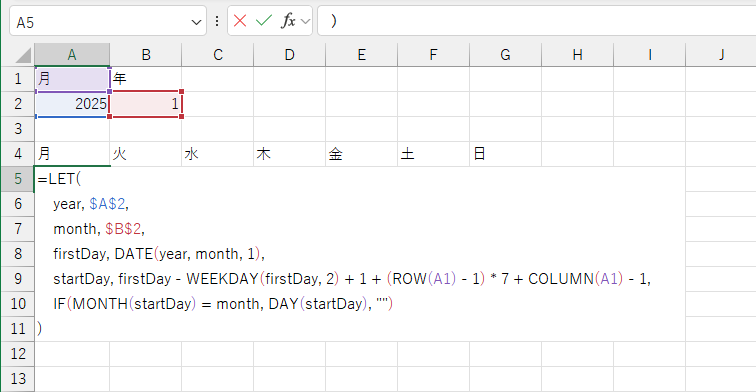This screenshot has width=756, height=392.
Task: Select row 4 header
Action: [18, 154]
